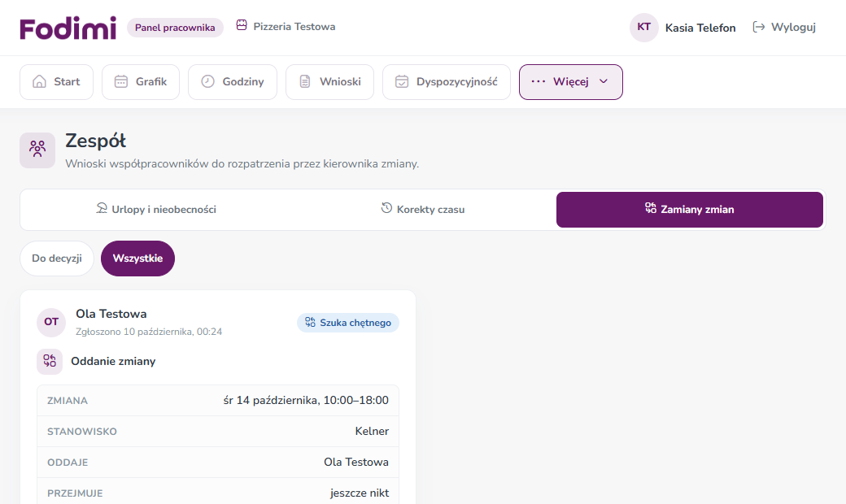Click the Ola Testowa card name

(111, 314)
